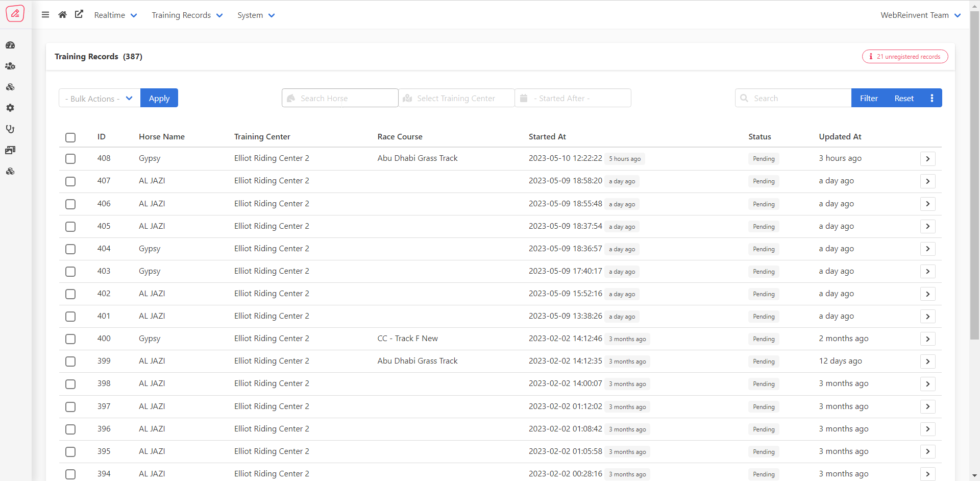Open the photo gallery icon in sidebar
This screenshot has height=481, width=980.
coord(10,150)
